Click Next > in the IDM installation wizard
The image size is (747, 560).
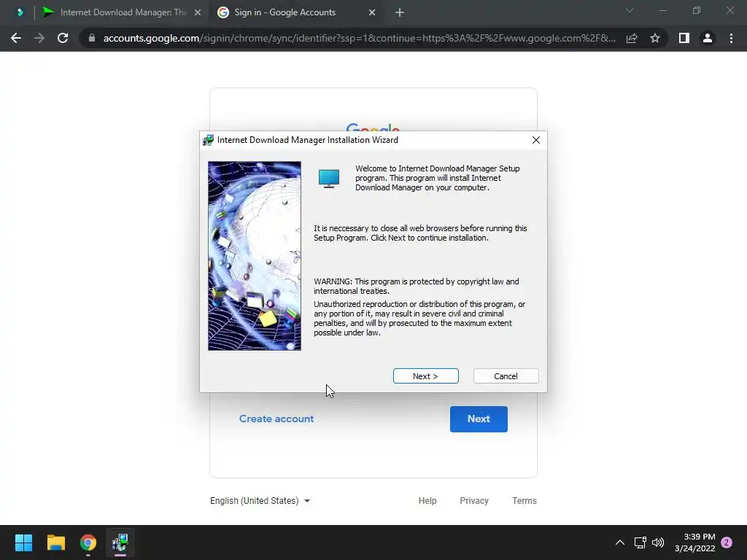point(425,376)
